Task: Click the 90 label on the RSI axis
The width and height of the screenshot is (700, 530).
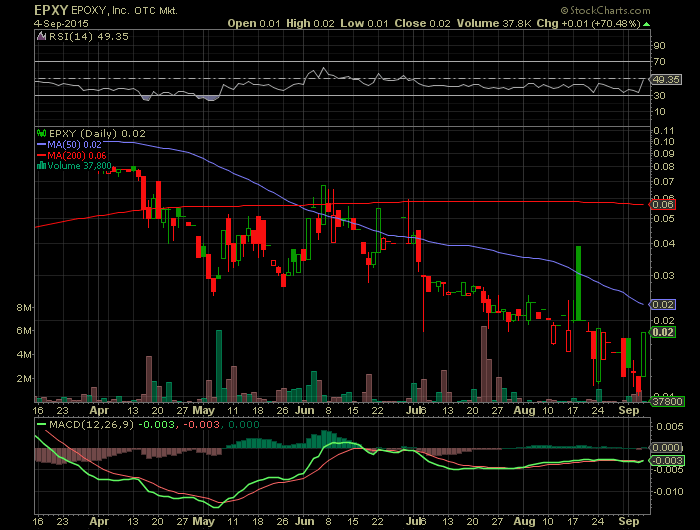Action: (x=659, y=46)
